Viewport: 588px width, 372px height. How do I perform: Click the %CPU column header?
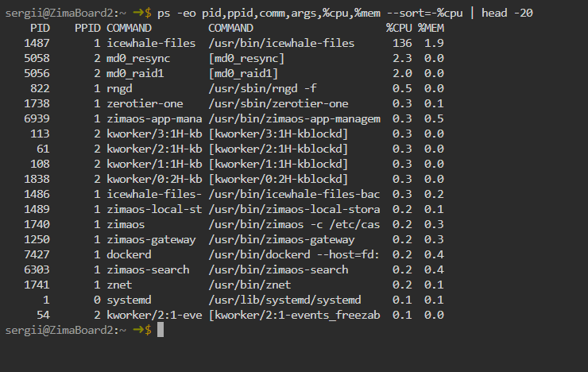pos(399,28)
